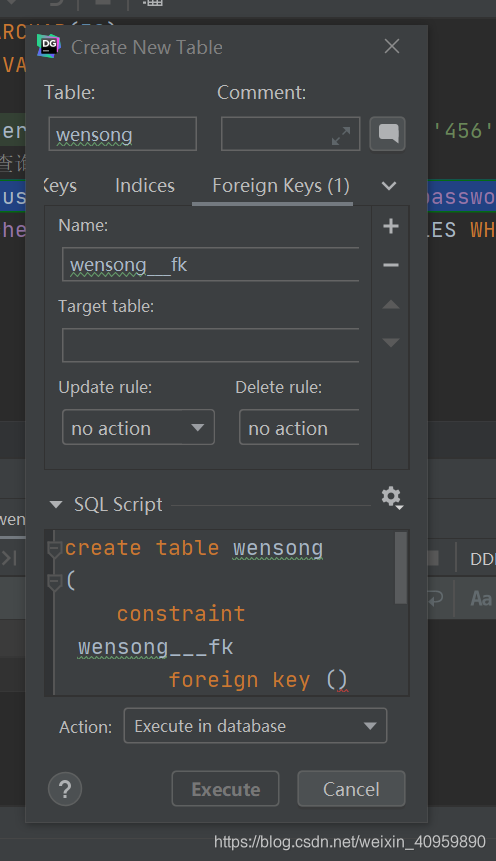This screenshot has width=496, height=861.
Task: Click the Execute button
Action: [x=225, y=789]
